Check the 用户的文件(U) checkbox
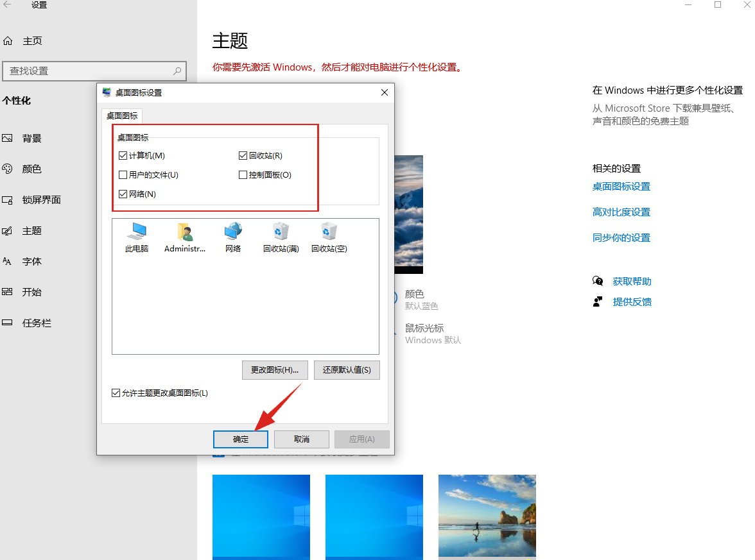The height and width of the screenshot is (560, 755). 123,174
